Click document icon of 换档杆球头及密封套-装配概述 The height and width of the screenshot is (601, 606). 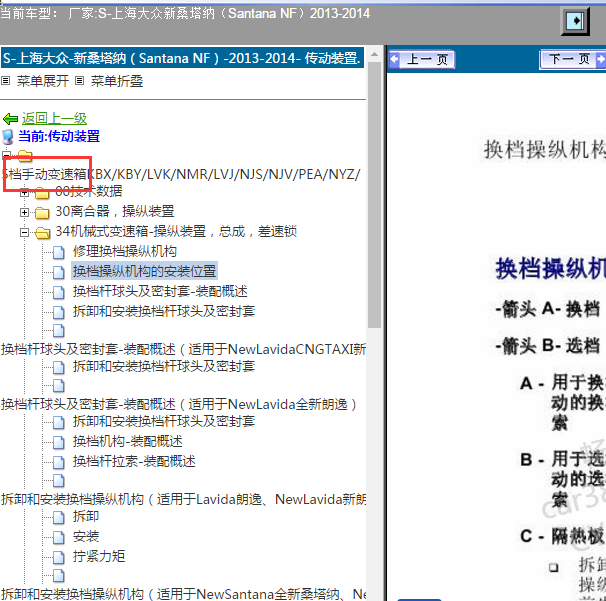pyautogui.click(x=59, y=292)
